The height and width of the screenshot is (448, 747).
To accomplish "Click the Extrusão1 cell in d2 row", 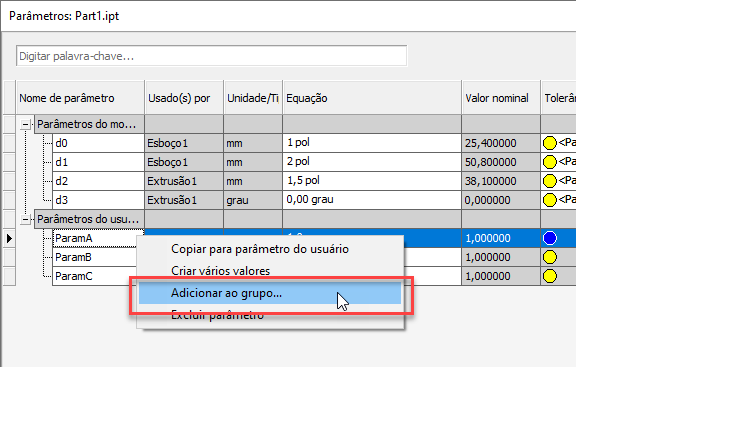I will point(184,181).
